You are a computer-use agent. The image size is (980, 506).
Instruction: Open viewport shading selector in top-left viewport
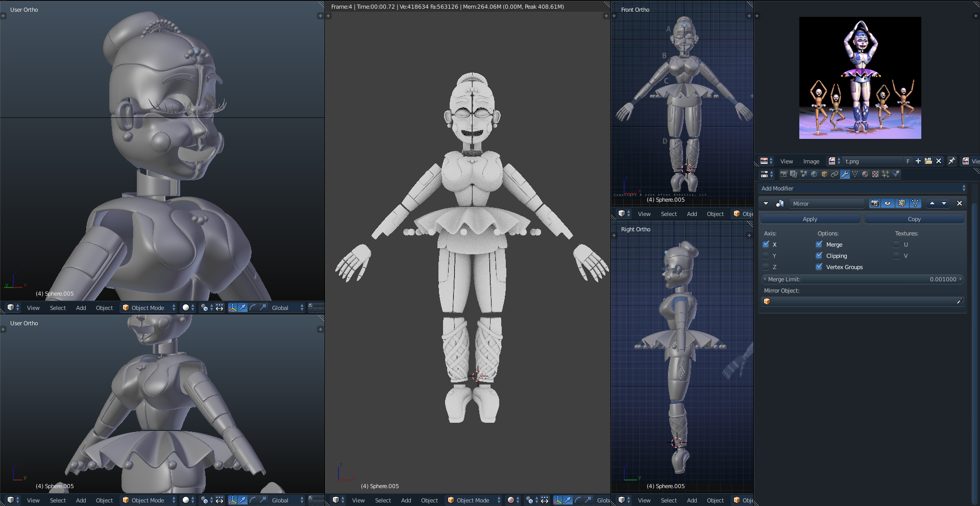click(x=189, y=307)
